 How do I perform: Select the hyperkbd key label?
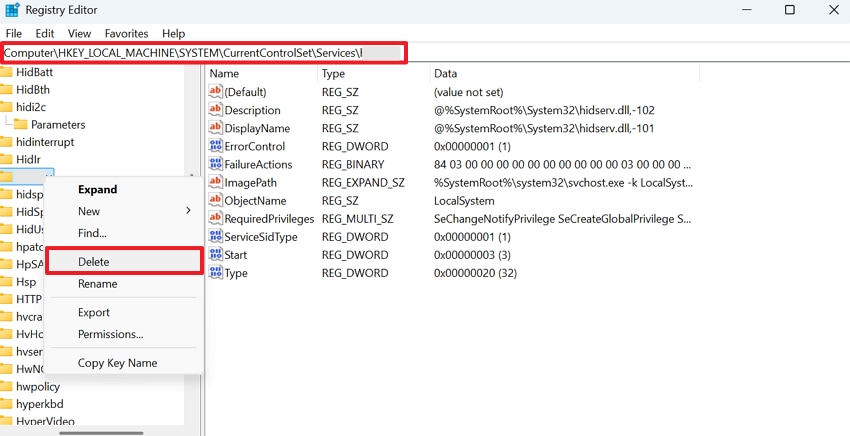[x=40, y=404]
